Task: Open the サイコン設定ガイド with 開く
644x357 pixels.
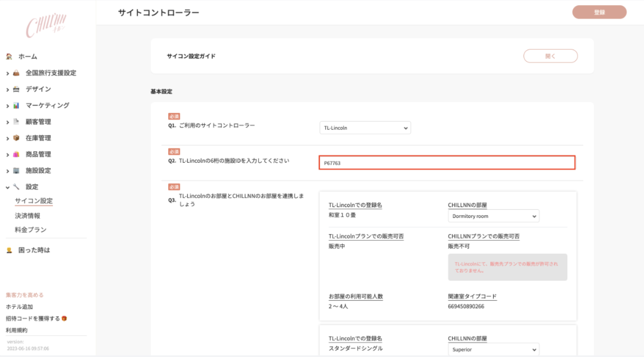Action: pos(551,56)
